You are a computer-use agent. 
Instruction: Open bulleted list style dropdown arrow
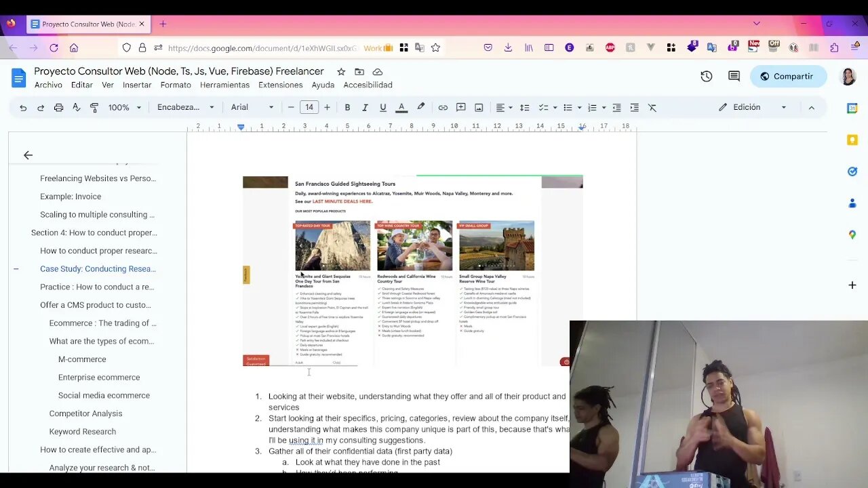pyautogui.click(x=579, y=108)
